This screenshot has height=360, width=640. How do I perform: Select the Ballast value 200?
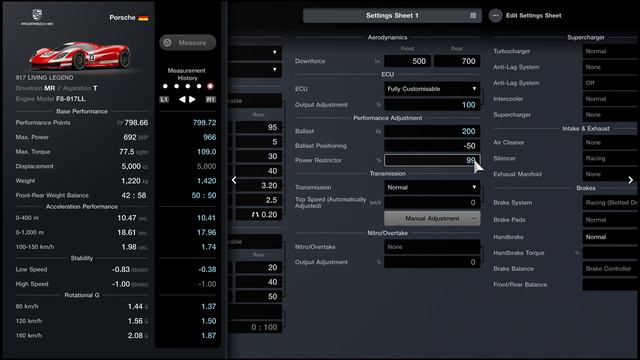pos(432,131)
